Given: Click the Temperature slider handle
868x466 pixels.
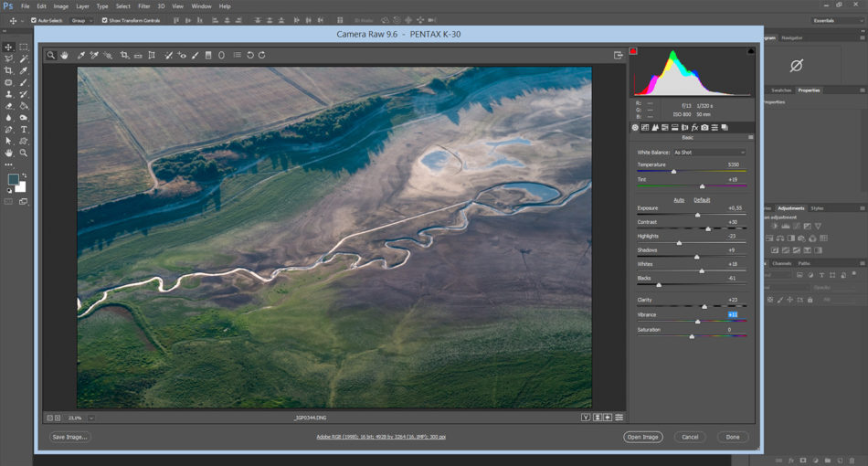Looking at the screenshot, I should point(674,172).
